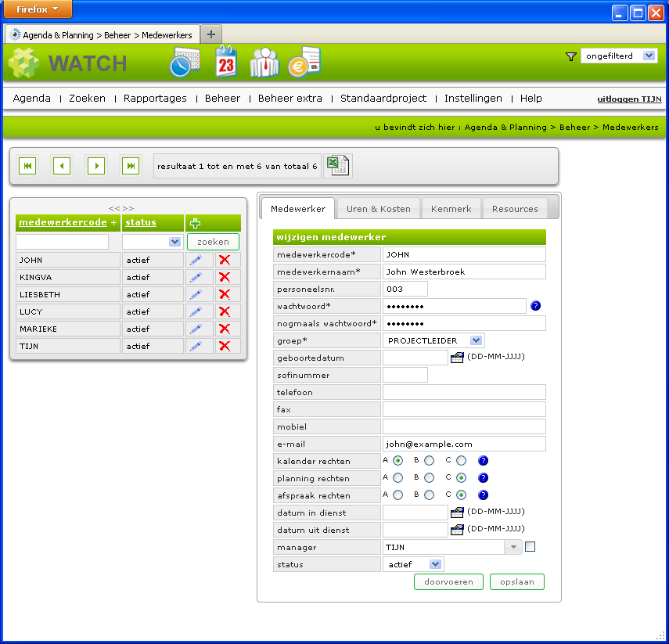Delete employee JOHN

point(225,260)
